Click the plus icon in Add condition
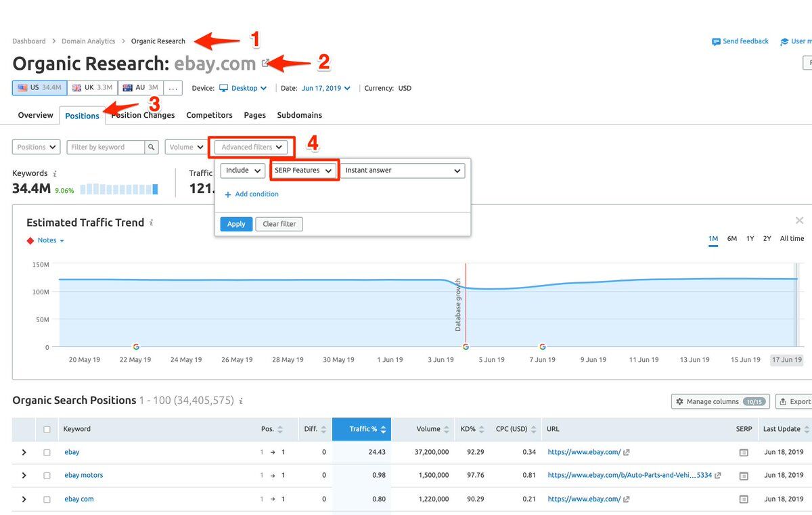 (x=227, y=195)
